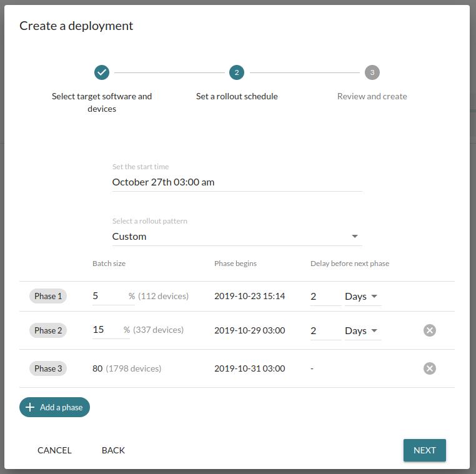The image size is (476, 474).
Task: Click the plus icon on Add a phase
Action: (30, 407)
